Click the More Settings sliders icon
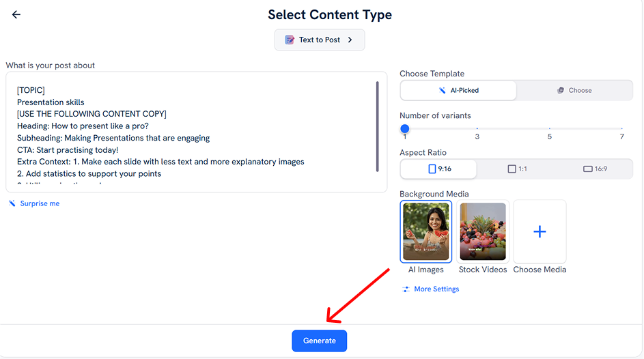This screenshot has width=644, height=359. tap(406, 289)
